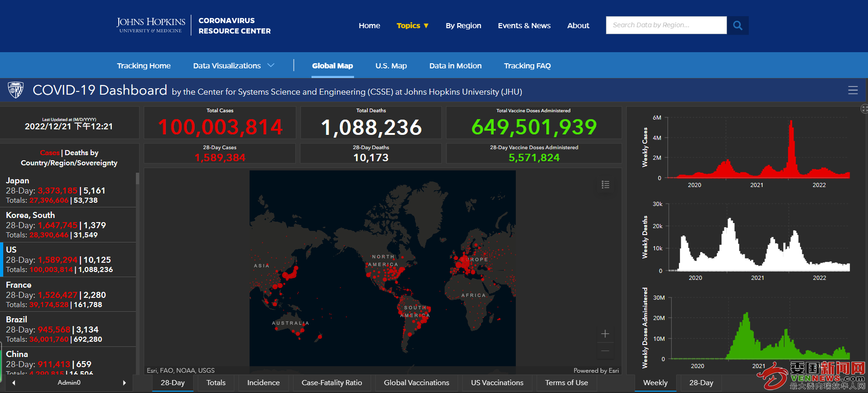Expand the charts panel corner icon
Image resolution: width=868 pixels, height=393 pixels.
864,109
